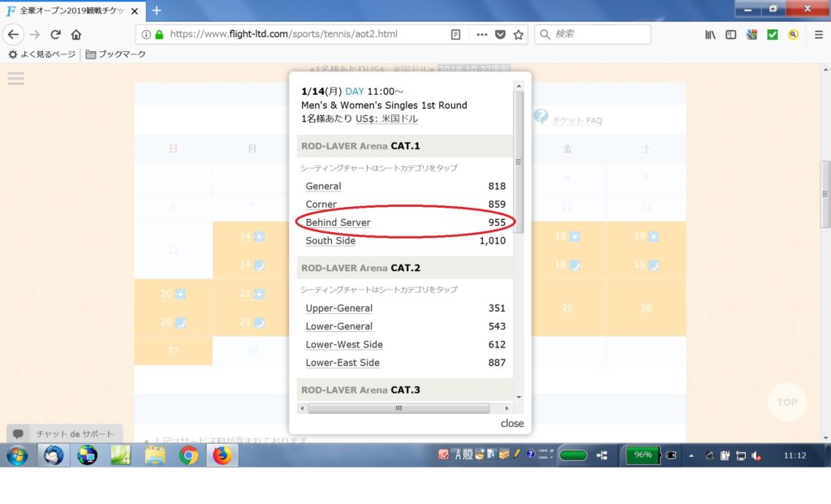This screenshot has width=831, height=504.
Task: Open a new tab with plus button
Action: pos(157,11)
